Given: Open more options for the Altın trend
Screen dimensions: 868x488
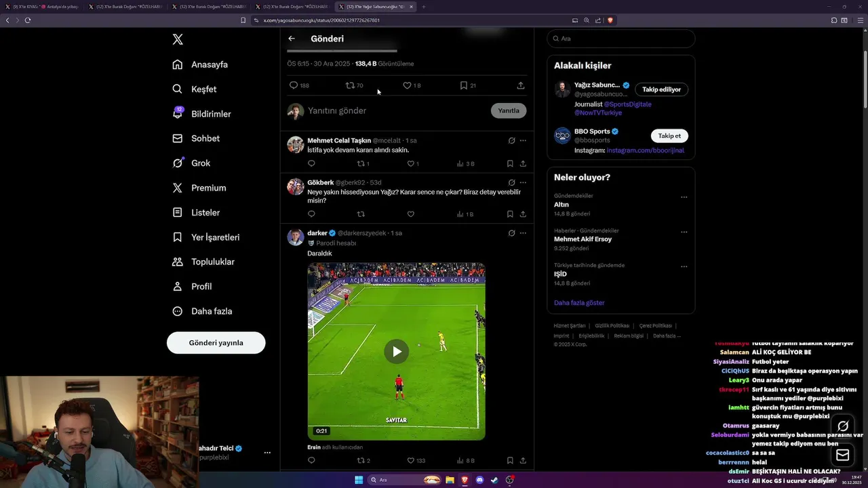Looking at the screenshot, I should tap(684, 197).
